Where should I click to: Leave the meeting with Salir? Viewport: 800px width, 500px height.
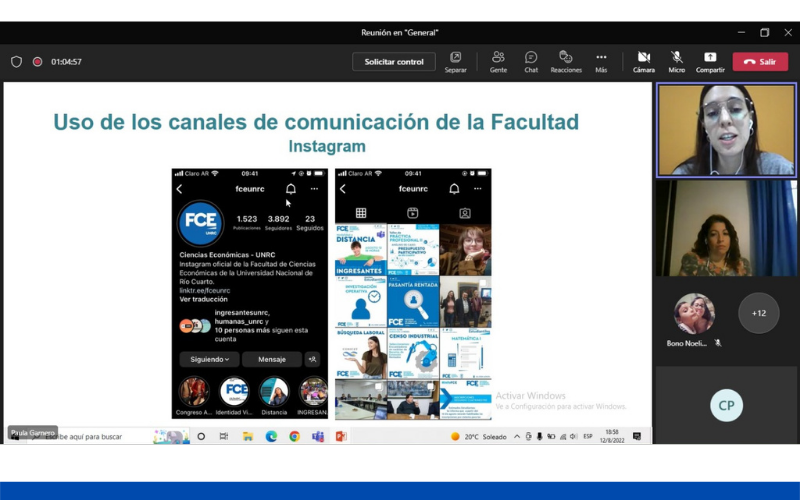(x=760, y=62)
